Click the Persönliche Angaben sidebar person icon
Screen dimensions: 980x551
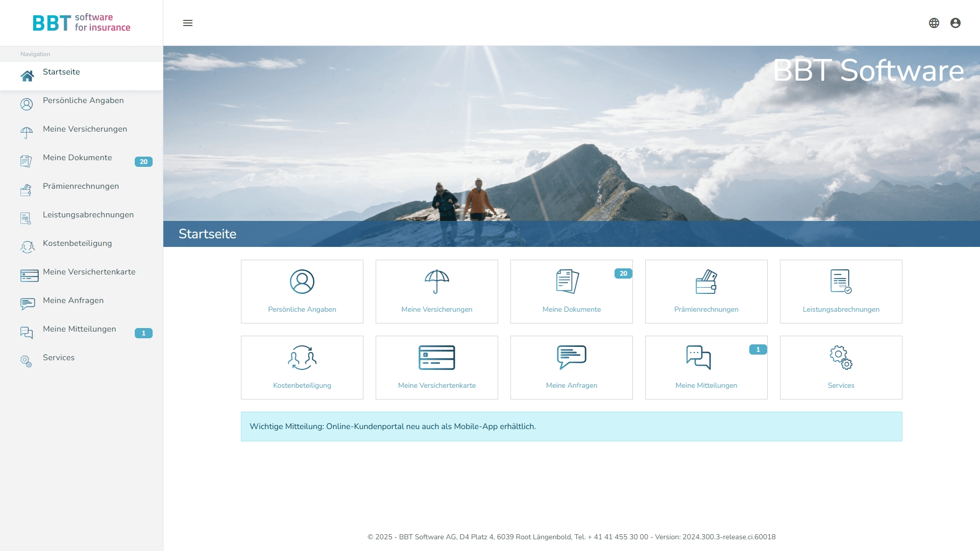(x=27, y=105)
